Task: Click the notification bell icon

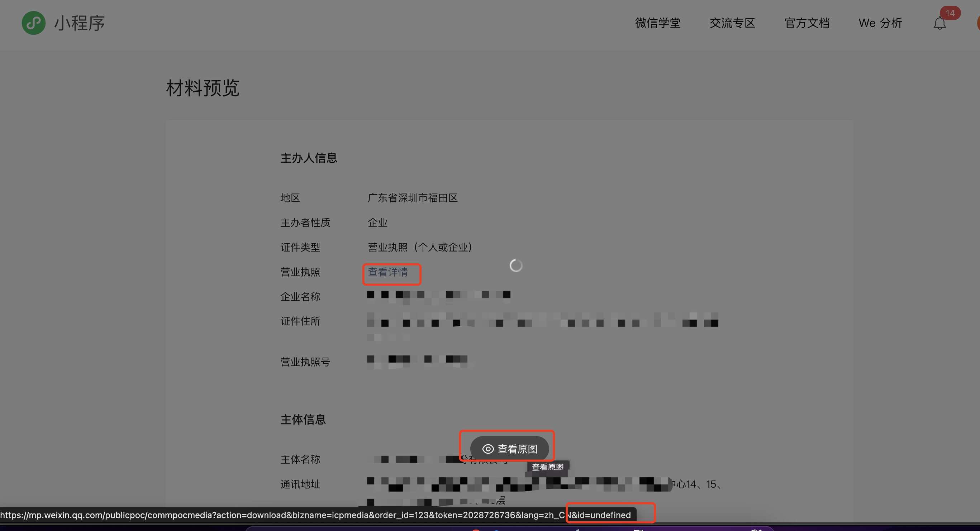Action: (939, 24)
